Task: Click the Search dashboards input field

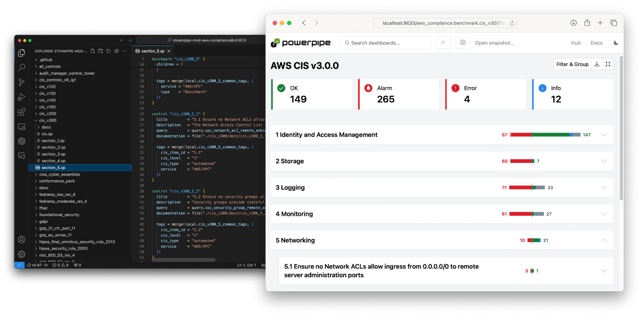Action: coord(386,43)
